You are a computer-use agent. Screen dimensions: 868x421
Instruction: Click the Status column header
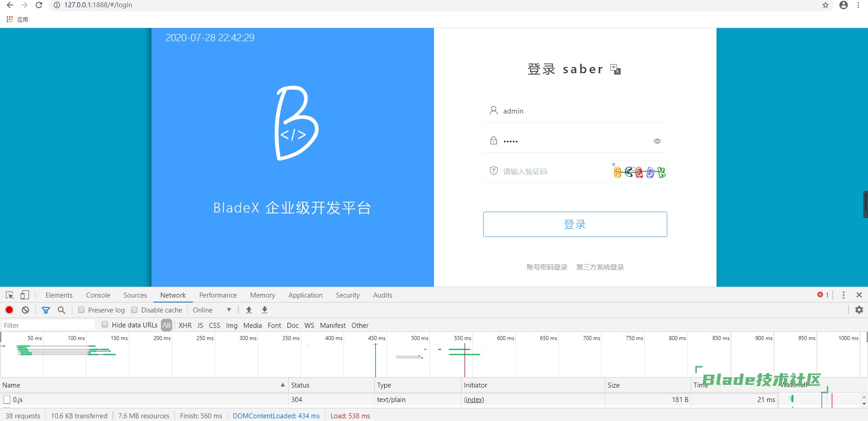(331, 385)
